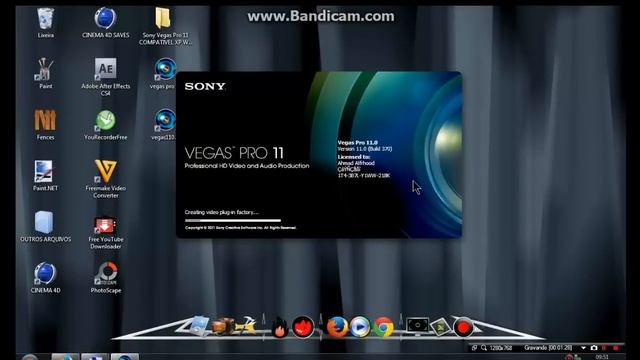
Task: Click the Gravando recording timer text
Action: [548, 348]
